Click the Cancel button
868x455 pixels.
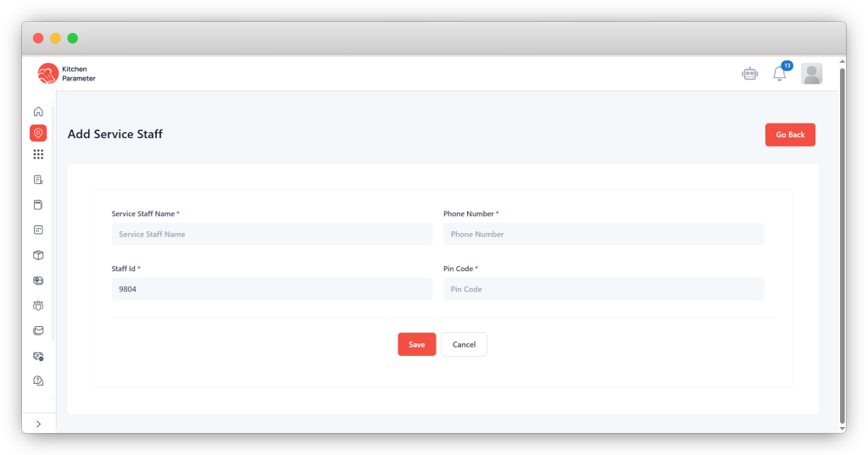(464, 345)
